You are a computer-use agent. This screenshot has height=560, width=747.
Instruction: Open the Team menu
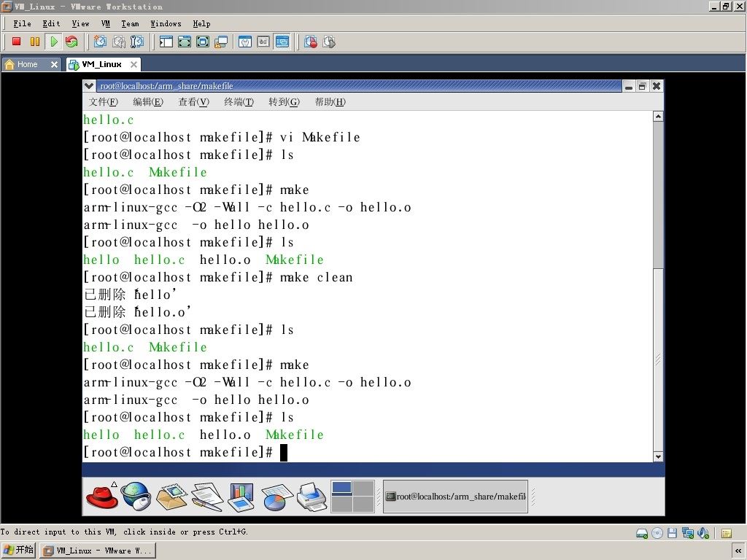click(130, 23)
